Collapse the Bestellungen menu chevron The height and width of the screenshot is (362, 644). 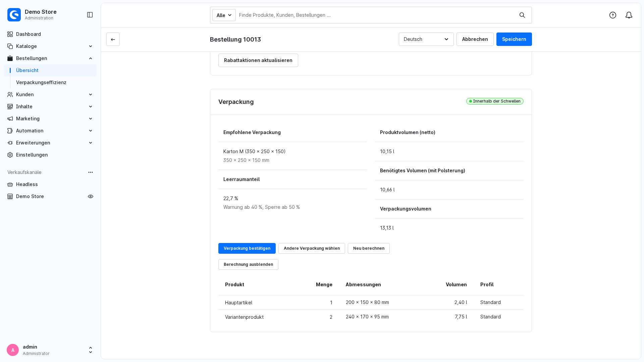click(91, 58)
